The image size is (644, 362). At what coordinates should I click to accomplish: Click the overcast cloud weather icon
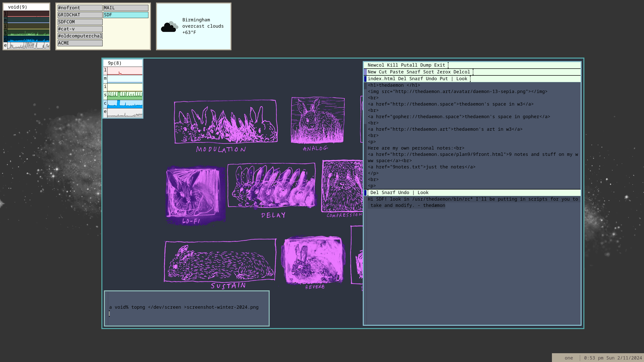click(169, 27)
